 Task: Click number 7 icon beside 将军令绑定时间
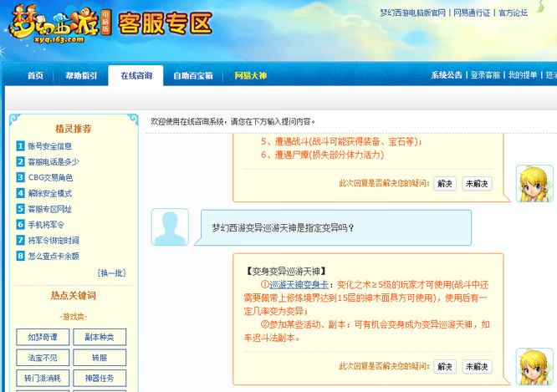tap(21, 240)
